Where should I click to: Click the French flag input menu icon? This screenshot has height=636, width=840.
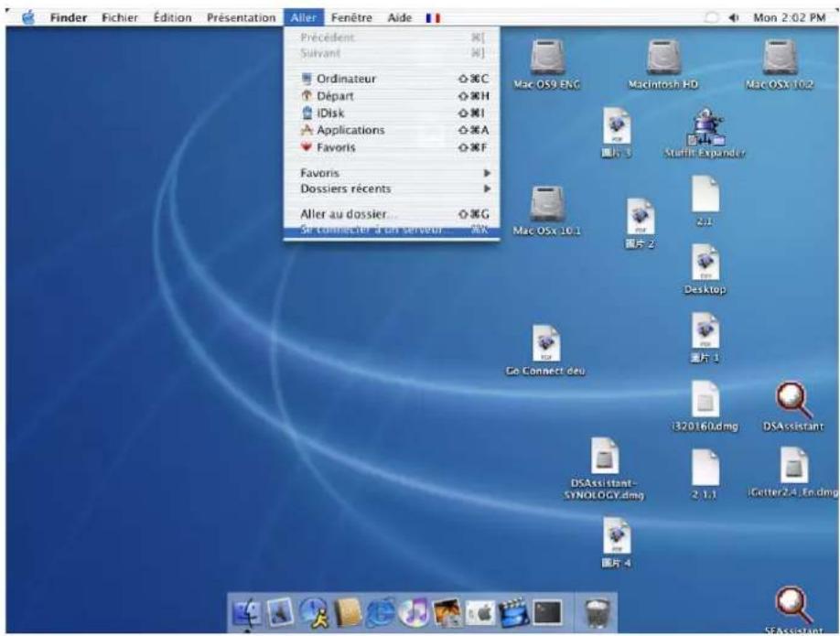coord(433,17)
